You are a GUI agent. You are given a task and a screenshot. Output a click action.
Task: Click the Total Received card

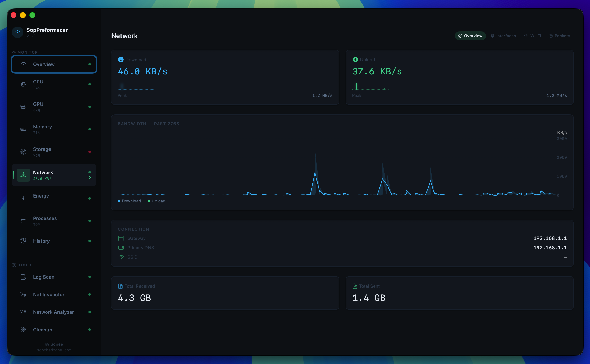click(225, 293)
